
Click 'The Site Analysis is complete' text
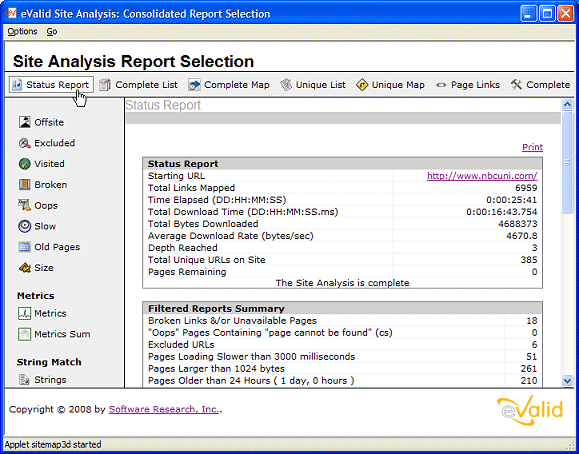coord(342,283)
